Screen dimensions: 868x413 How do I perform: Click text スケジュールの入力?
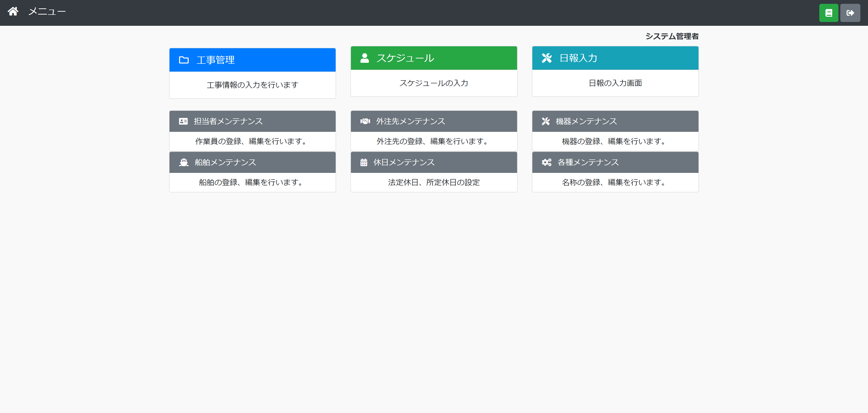click(x=434, y=83)
